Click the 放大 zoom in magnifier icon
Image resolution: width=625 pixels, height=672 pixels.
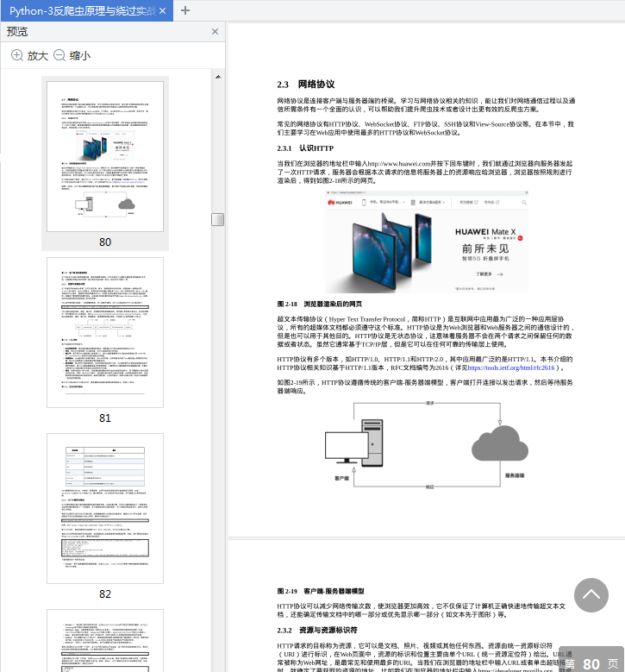coord(16,55)
